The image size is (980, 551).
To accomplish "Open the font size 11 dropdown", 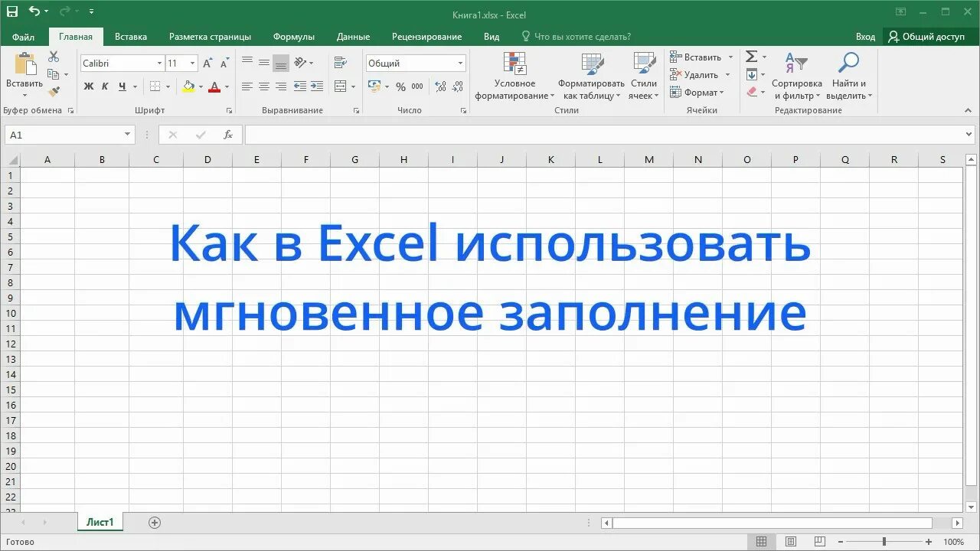I will [x=192, y=64].
